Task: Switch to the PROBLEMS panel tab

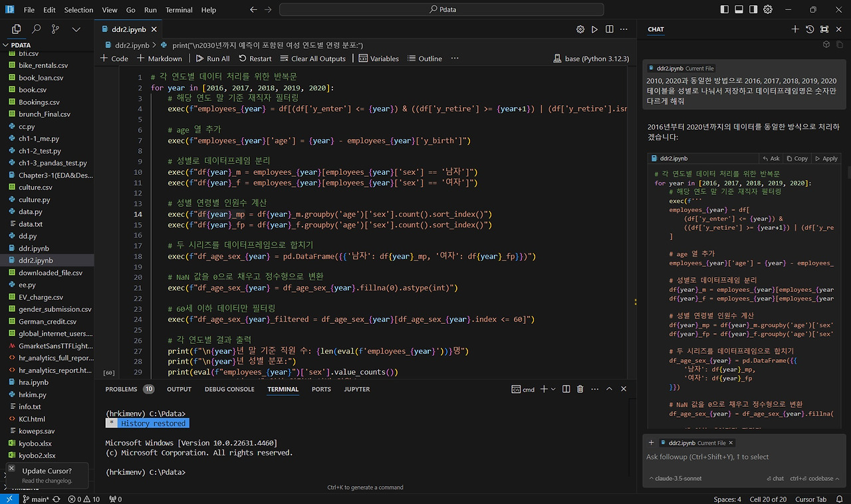Action: click(x=122, y=389)
